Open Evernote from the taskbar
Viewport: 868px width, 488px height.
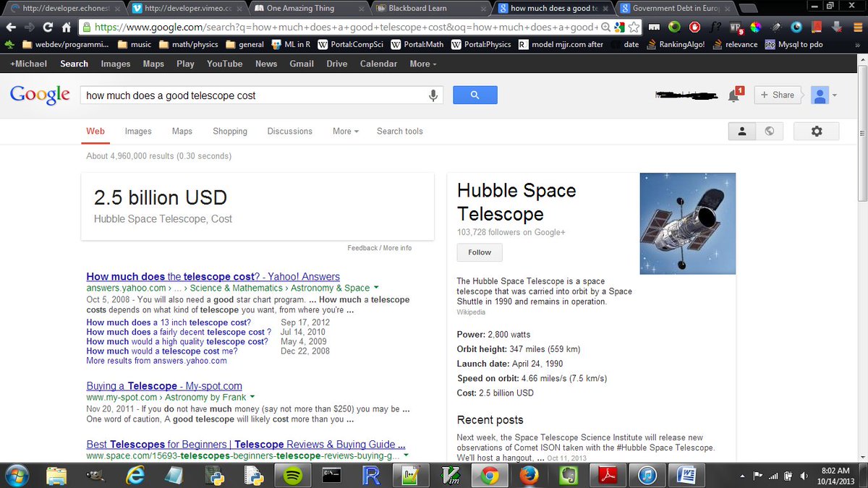pyautogui.click(x=569, y=475)
